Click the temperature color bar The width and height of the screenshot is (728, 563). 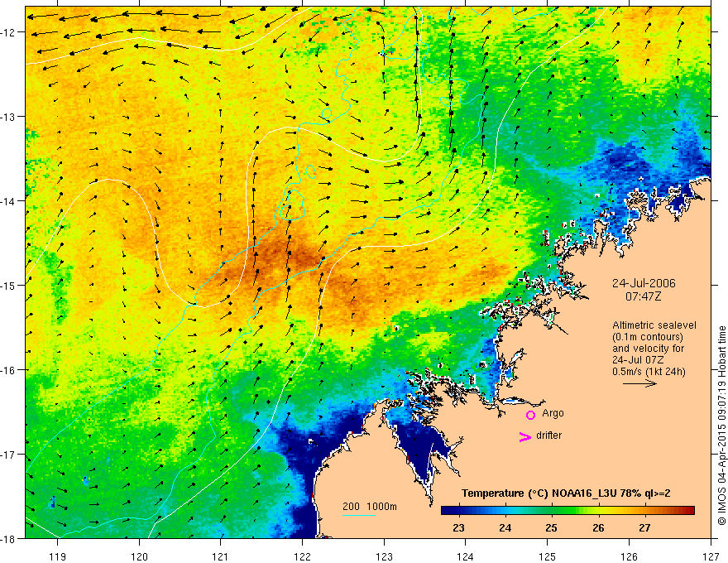click(x=568, y=511)
